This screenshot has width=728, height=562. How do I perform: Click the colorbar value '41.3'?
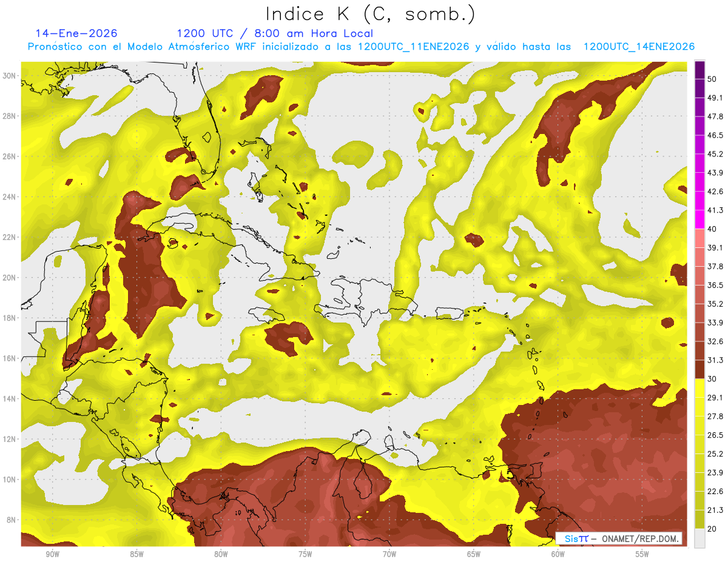[715, 210]
